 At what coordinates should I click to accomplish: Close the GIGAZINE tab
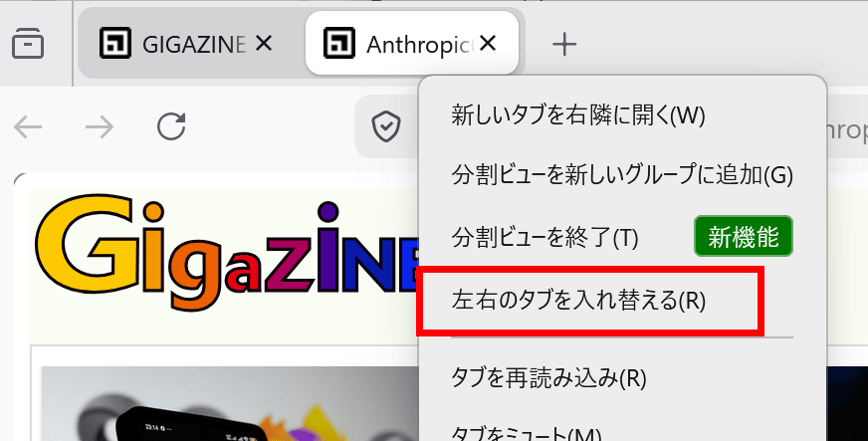coord(264,43)
